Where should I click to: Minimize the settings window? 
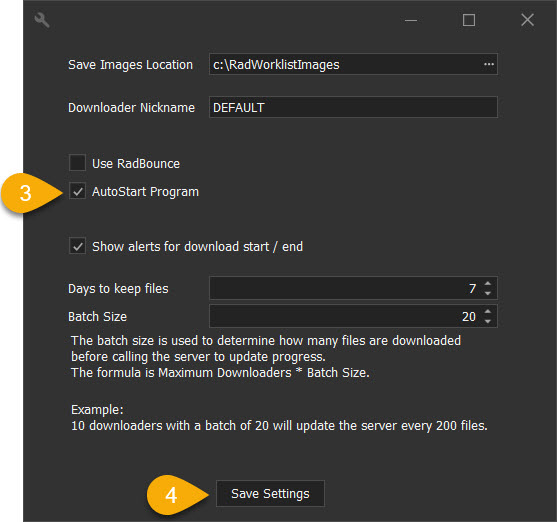click(411, 20)
